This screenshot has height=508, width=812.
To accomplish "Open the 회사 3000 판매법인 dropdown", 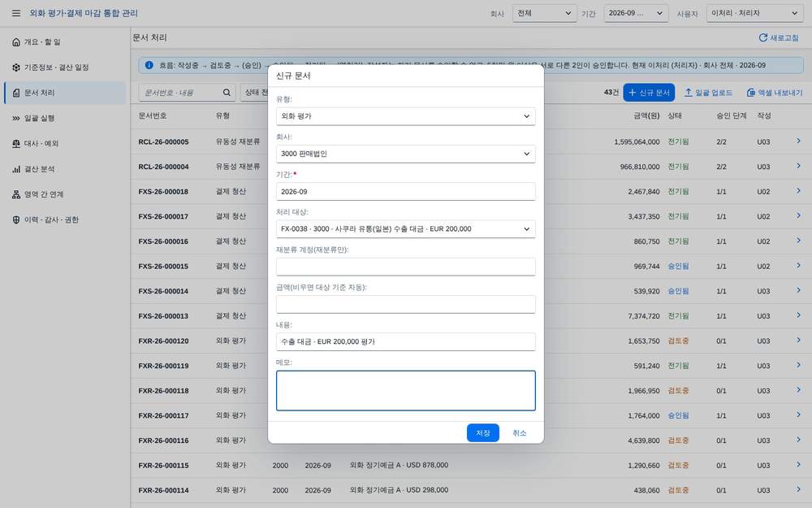I will (x=405, y=154).
